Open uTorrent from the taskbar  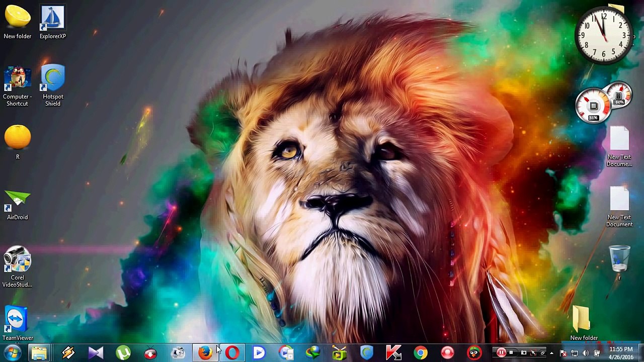(123, 353)
